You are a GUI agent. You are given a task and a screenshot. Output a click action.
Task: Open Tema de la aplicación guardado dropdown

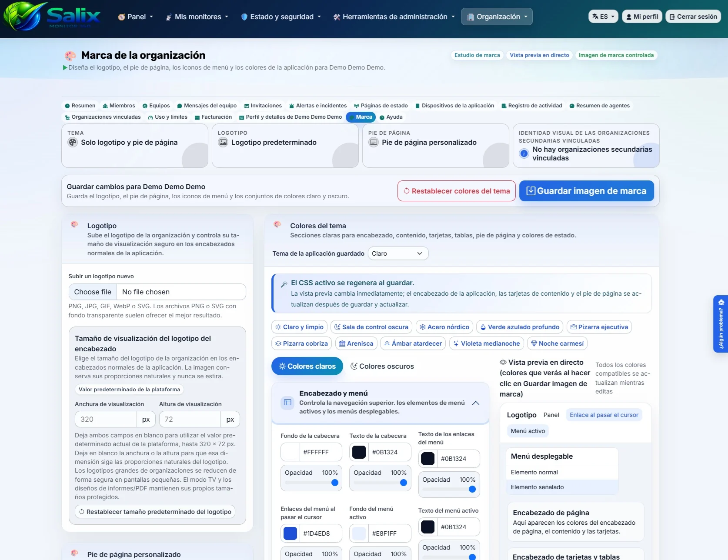(x=398, y=253)
